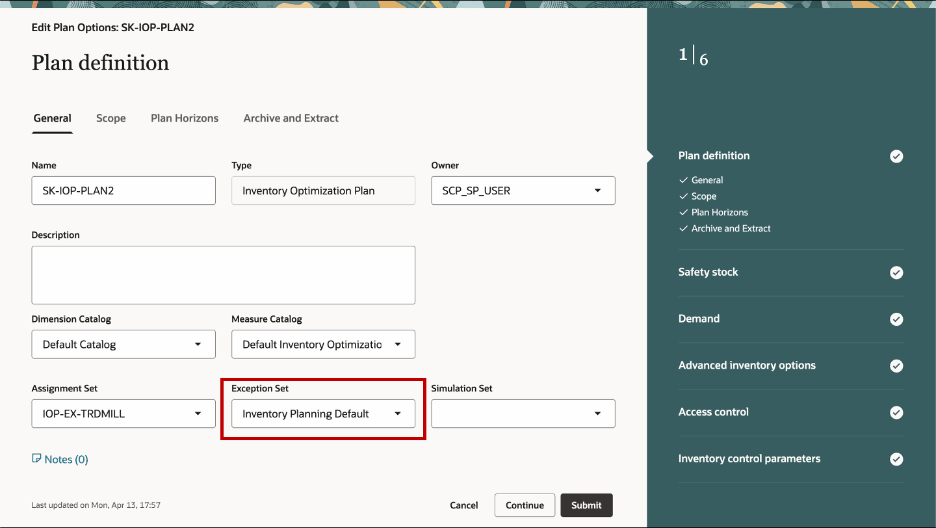Expand the Dimension Catalog dropdown

coord(124,344)
